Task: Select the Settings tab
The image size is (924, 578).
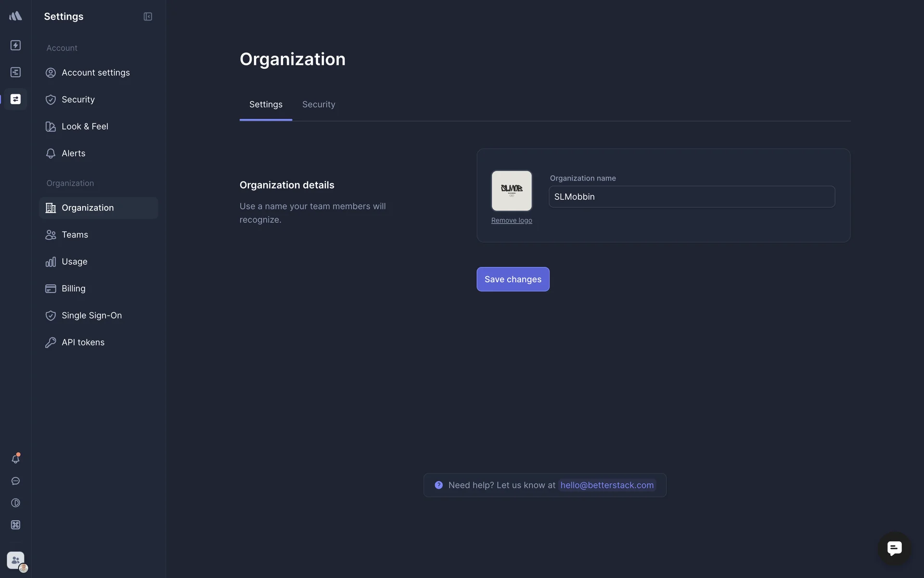Action: click(x=266, y=105)
